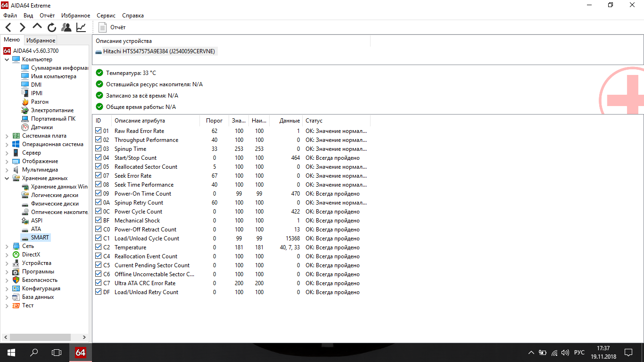The height and width of the screenshot is (362, 644).
Task: Expand the Системная плата node
Action: pos(7,136)
